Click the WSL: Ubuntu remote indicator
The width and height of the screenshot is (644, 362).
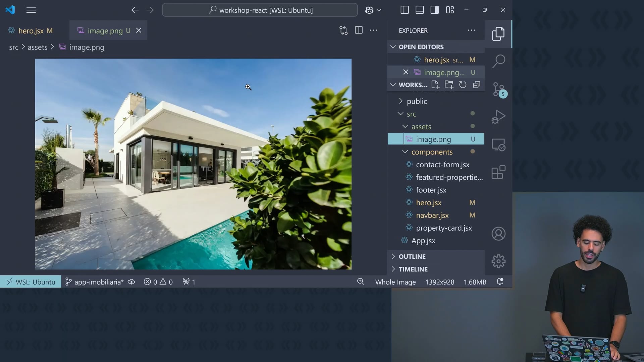(x=31, y=282)
